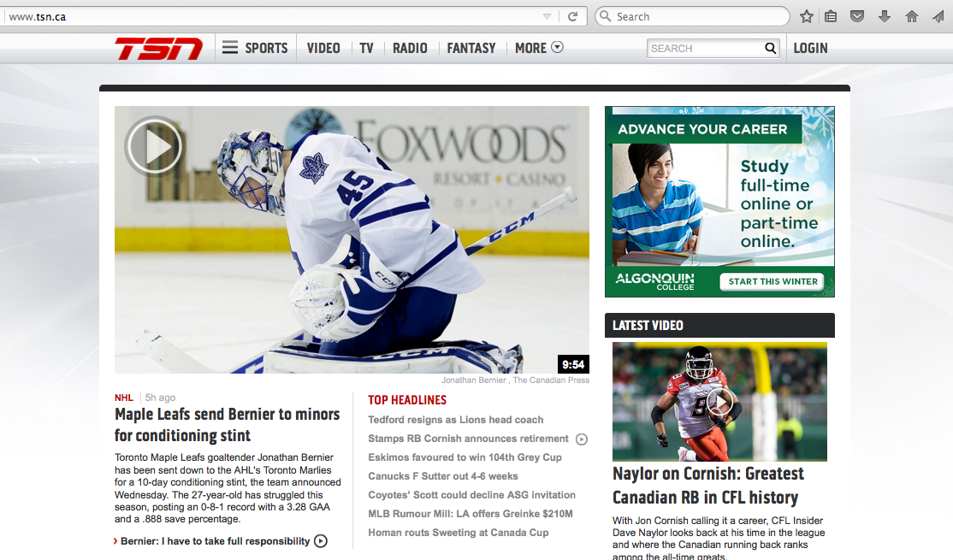
Task: Click play icon beside Bernier full responsibility
Action: (x=320, y=541)
